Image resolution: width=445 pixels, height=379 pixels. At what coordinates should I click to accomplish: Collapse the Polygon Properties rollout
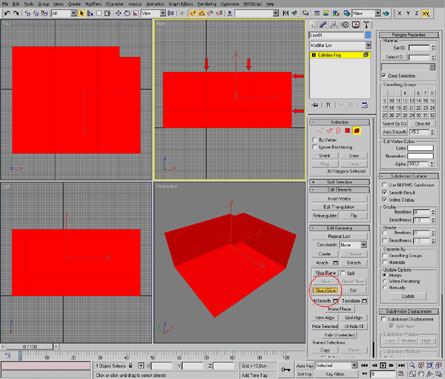409,35
